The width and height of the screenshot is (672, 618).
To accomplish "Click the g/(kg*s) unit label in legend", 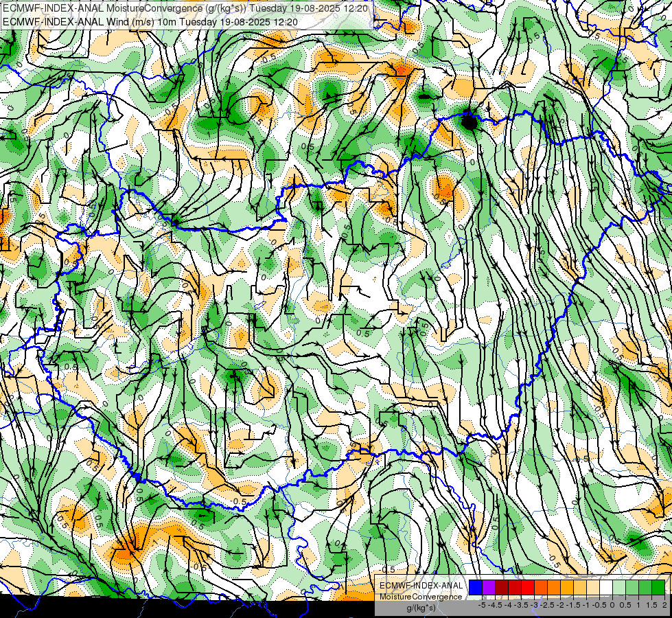I will [x=421, y=608].
